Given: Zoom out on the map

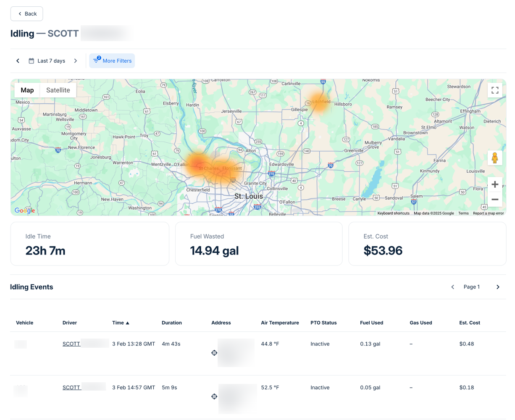Looking at the screenshot, I should coord(495,199).
